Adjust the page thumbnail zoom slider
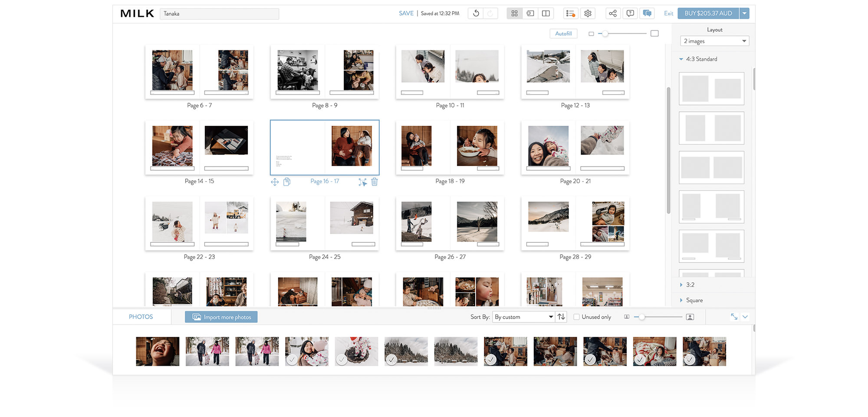 pos(605,33)
